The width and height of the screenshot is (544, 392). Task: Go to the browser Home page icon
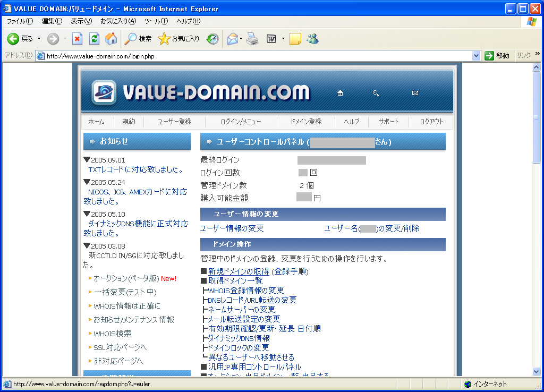pos(111,39)
